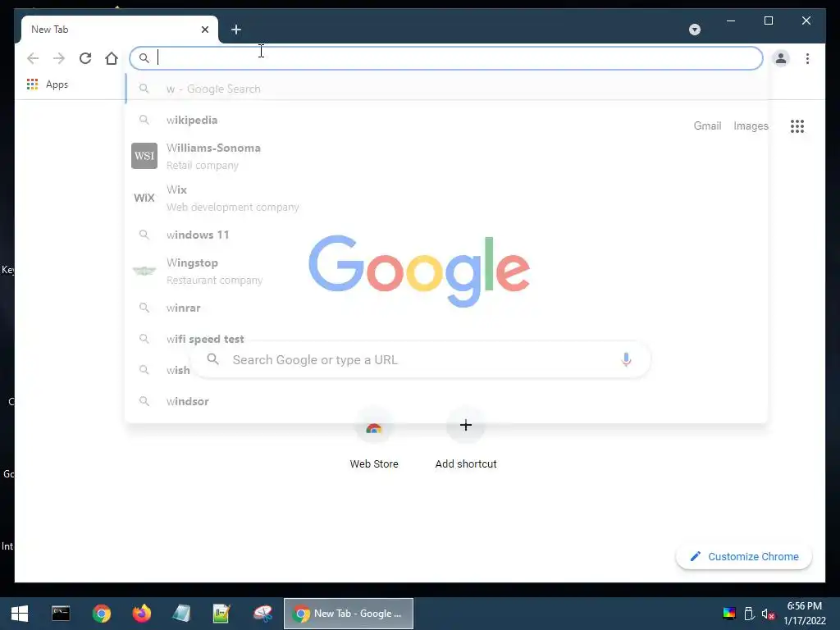Select the windows 11 suggestion
The width and height of the screenshot is (840, 630).
(446, 235)
